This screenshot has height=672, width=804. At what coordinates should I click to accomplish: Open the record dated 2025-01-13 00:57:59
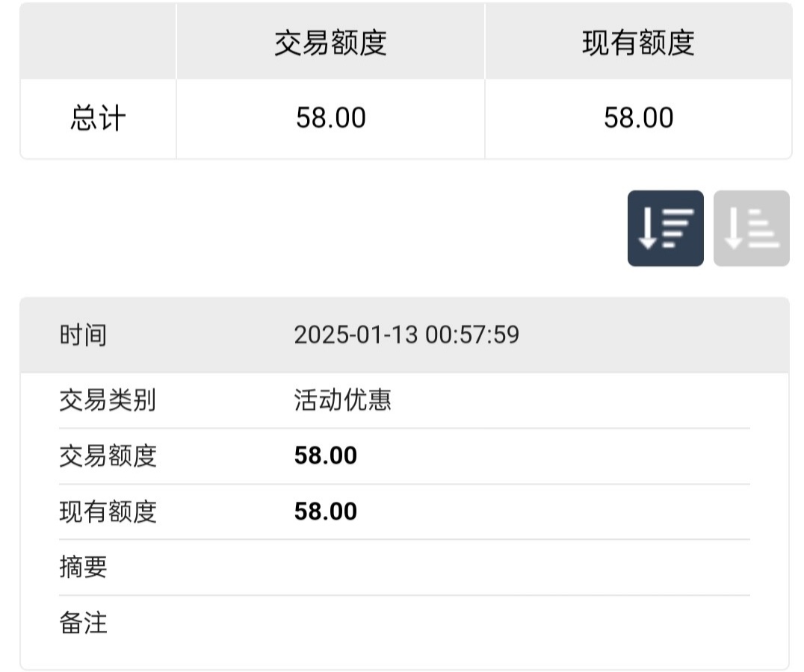tap(406, 335)
